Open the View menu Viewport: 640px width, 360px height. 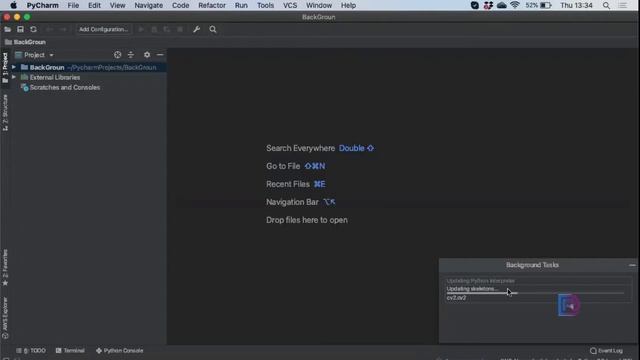coord(117,5)
